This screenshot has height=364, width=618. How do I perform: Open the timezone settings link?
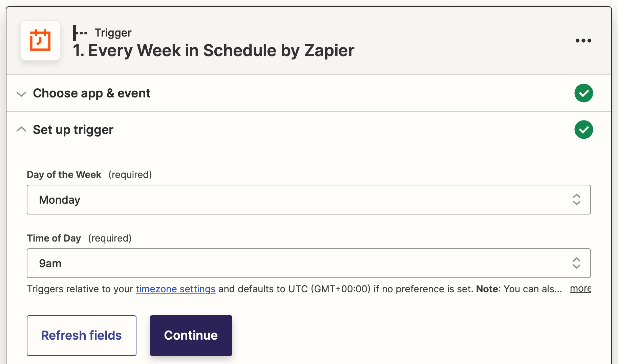(175, 289)
